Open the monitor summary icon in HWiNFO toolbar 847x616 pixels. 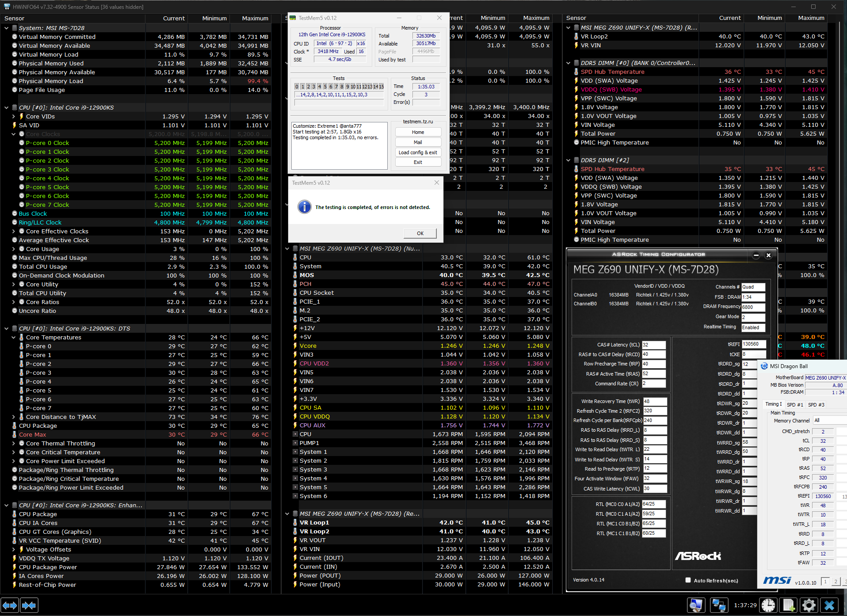coord(696,605)
